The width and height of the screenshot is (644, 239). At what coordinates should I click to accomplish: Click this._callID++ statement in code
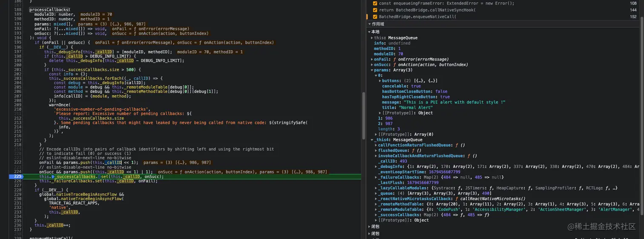[52, 225]
